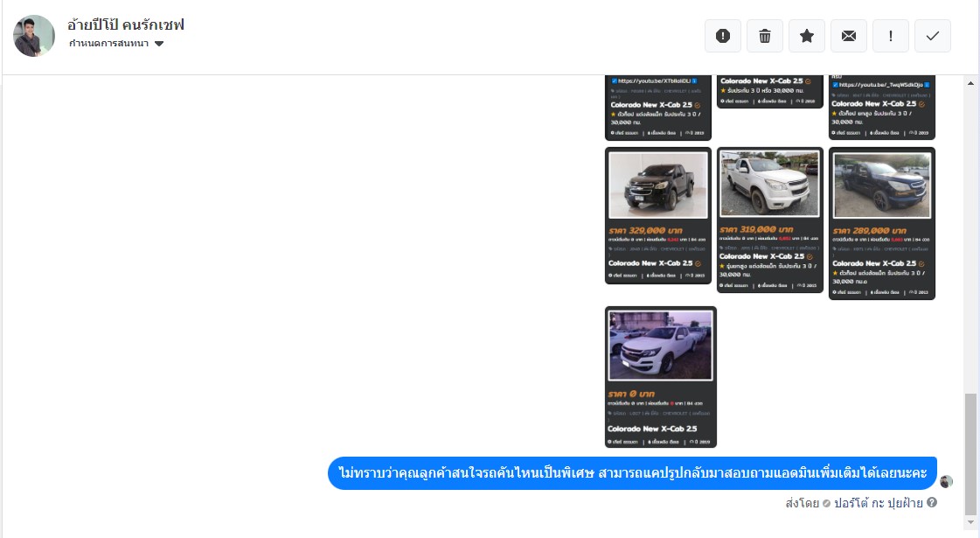The image size is (980, 538).
Task: Open the white Colorado card priced 0 บาท
Action: [661, 376]
